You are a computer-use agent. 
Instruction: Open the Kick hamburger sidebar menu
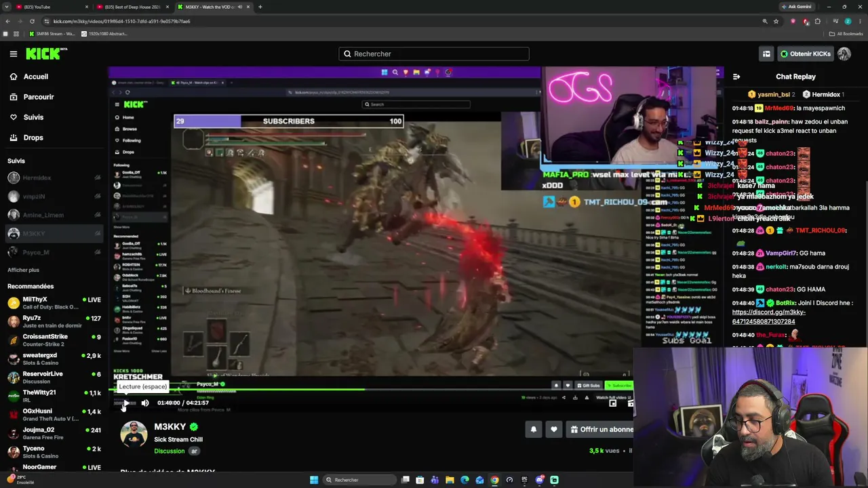click(x=13, y=54)
